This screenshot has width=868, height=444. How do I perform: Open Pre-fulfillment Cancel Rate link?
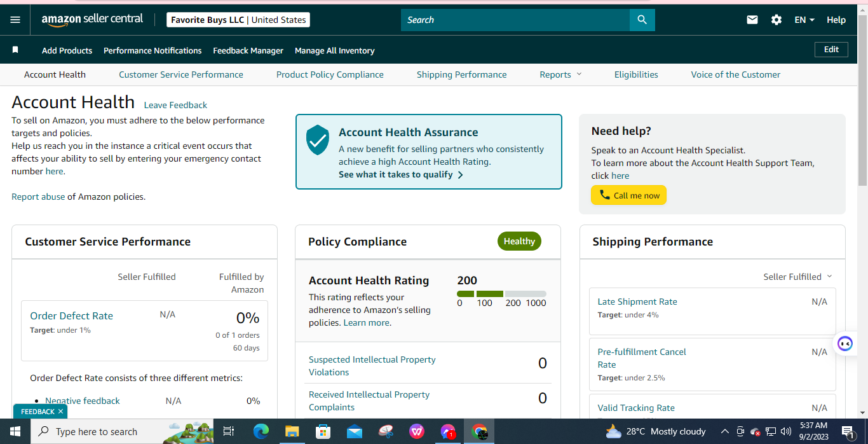(642, 358)
